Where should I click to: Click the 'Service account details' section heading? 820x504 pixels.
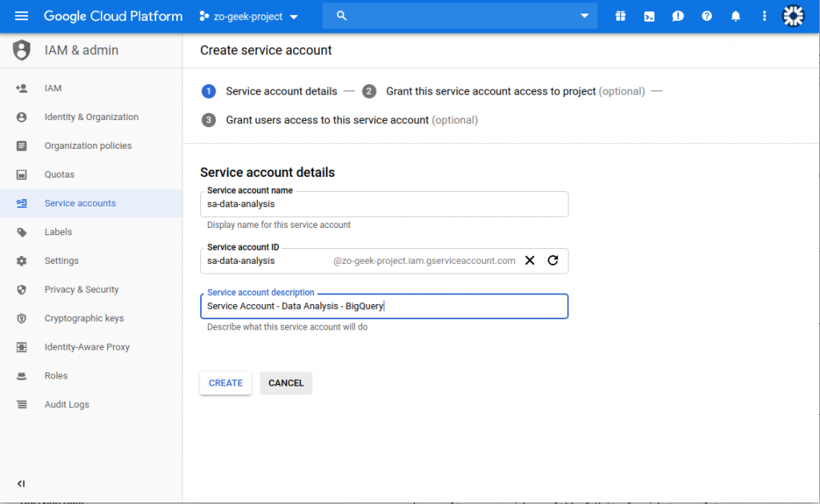(x=267, y=172)
